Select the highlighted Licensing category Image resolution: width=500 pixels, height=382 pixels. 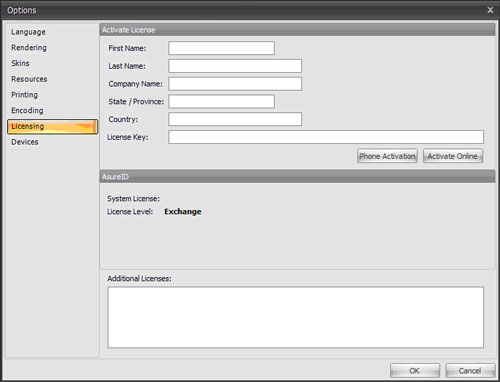click(52, 127)
